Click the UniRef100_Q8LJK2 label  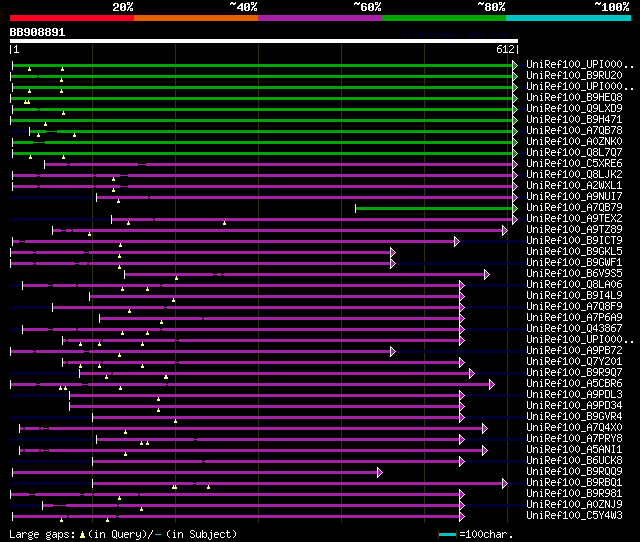[574, 175]
